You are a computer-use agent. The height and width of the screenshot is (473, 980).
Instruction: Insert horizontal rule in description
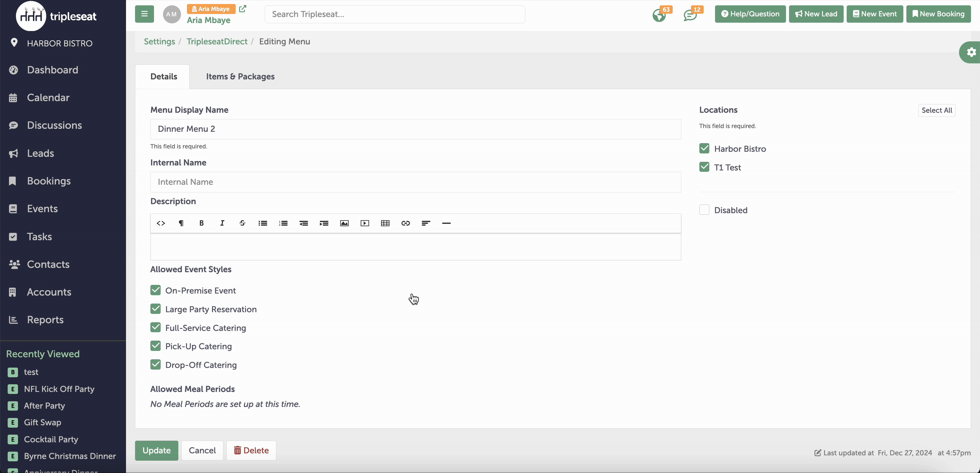pyautogui.click(x=446, y=223)
